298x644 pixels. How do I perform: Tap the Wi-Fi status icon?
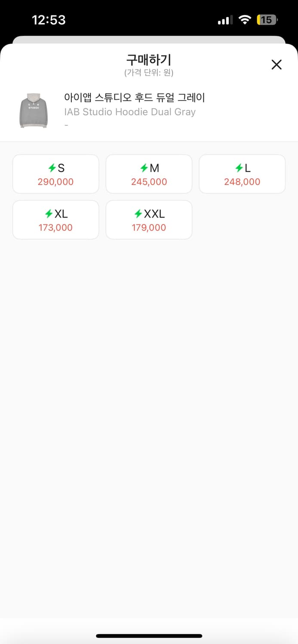(x=245, y=20)
